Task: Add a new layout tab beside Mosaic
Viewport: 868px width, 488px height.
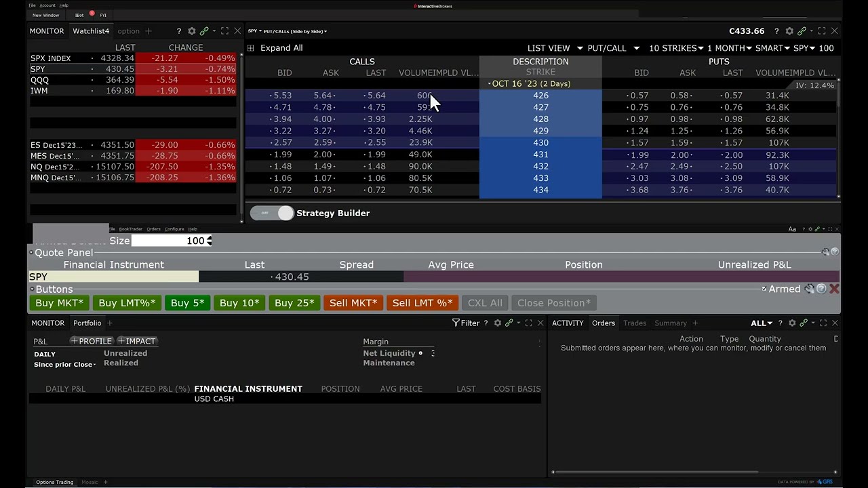Action: tap(105, 482)
